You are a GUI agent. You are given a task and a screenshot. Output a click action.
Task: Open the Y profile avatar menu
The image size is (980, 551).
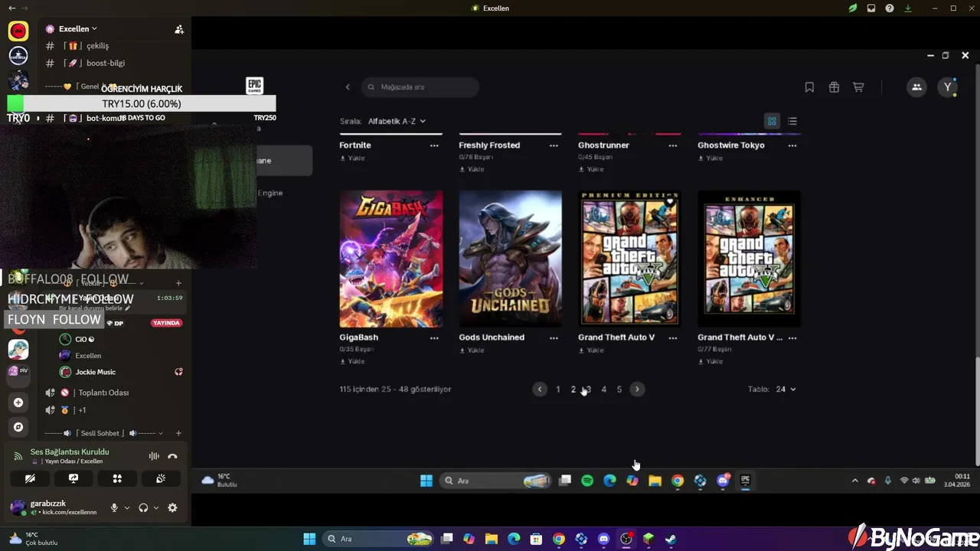tap(948, 87)
